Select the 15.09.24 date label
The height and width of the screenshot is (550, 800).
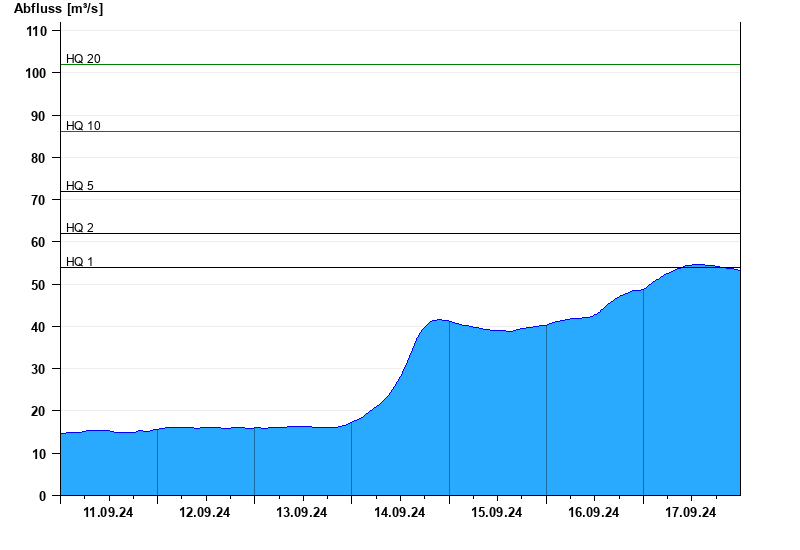pyautogui.click(x=497, y=513)
